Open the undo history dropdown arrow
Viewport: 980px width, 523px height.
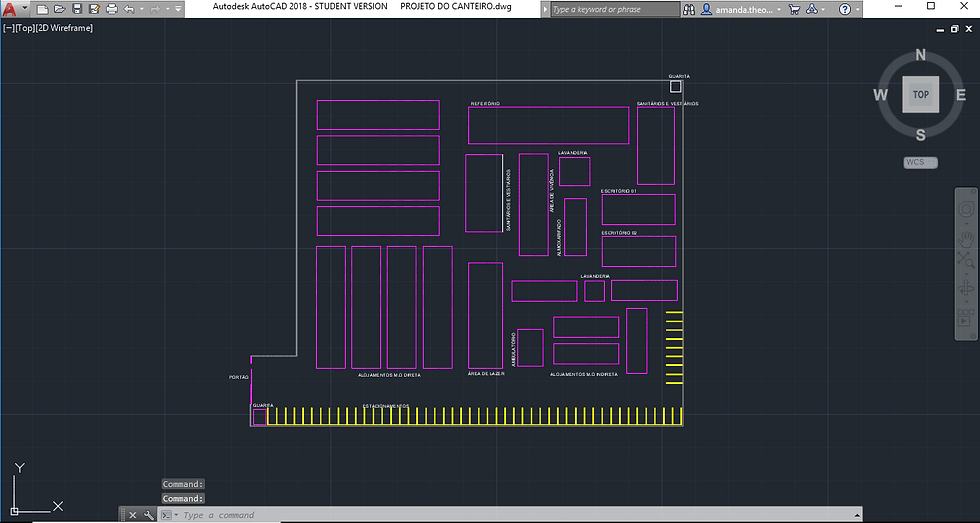[142, 9]
